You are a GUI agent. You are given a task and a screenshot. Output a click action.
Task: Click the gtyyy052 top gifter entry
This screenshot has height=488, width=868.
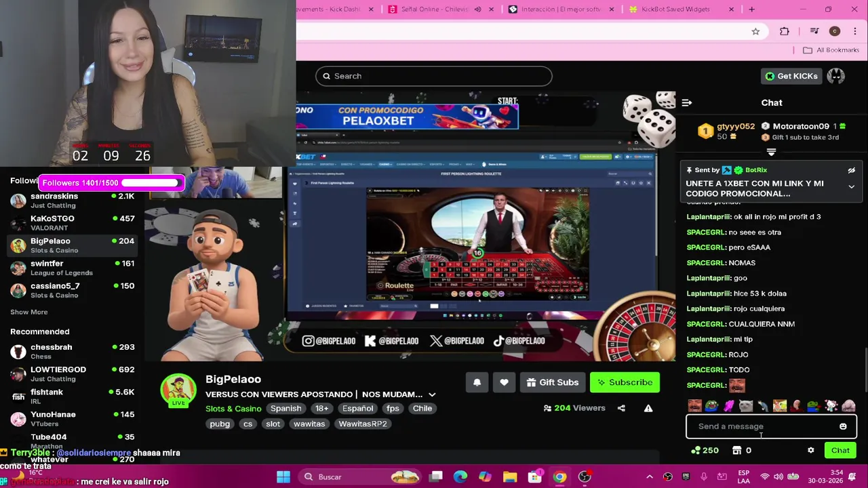[728, 131]
